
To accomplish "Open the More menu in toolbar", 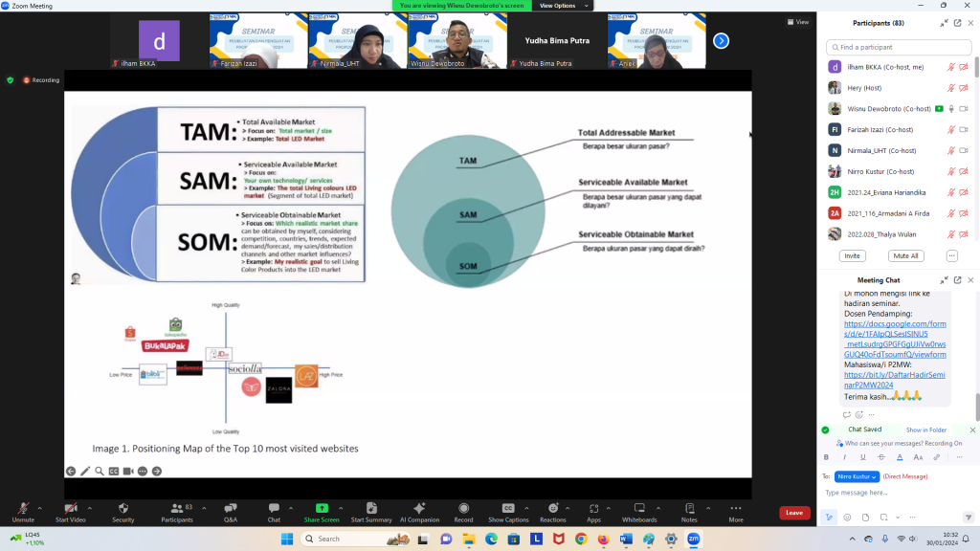I will pyautogui.click(x=735, y=508).
